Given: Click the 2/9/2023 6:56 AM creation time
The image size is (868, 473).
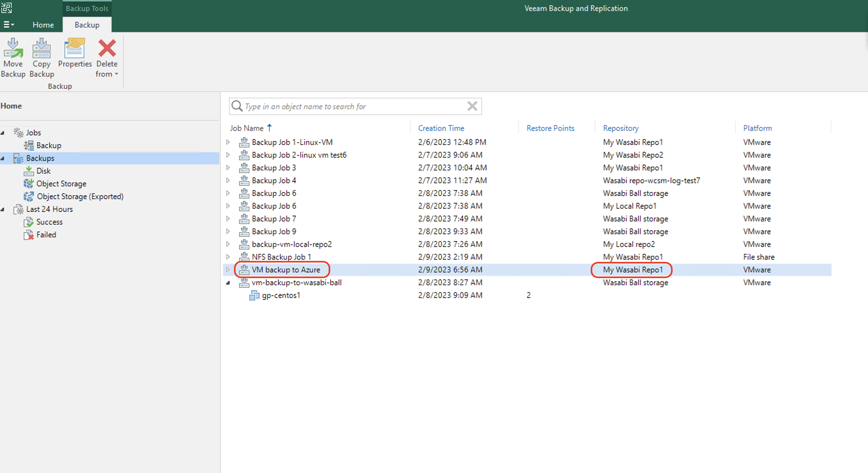Looking at the screenshot, I should tap(450, 270).
